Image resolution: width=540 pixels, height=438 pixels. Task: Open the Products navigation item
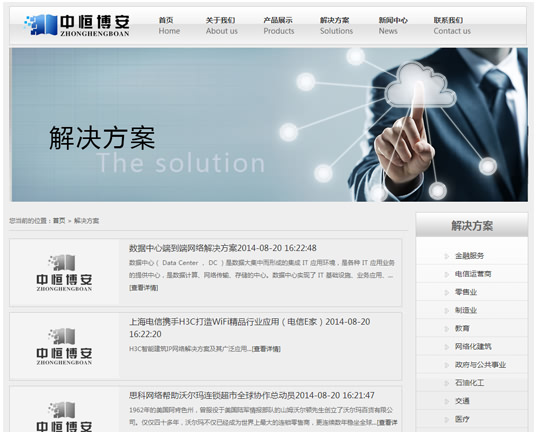pos(279,25)
